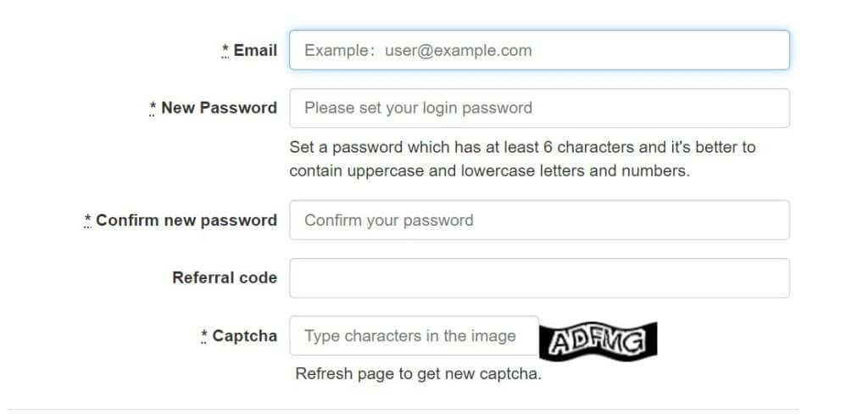Click the 'Set a password' hint line

click(522, 147)
